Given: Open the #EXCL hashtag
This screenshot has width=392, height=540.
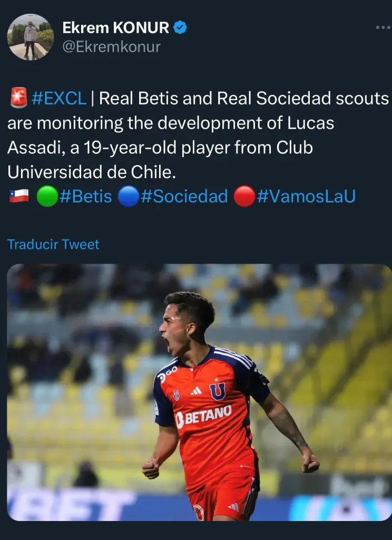Looking at the screenshot, I should 58,98.
